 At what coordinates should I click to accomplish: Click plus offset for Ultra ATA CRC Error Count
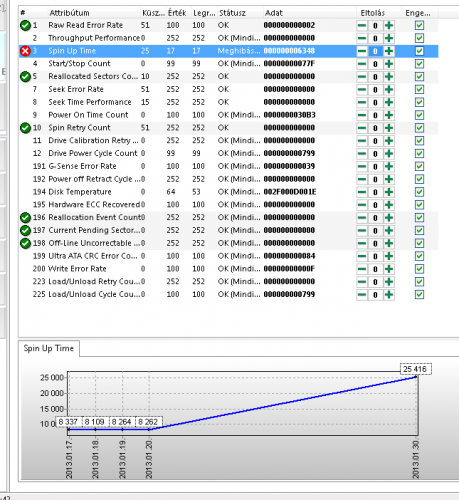[389, 256]
